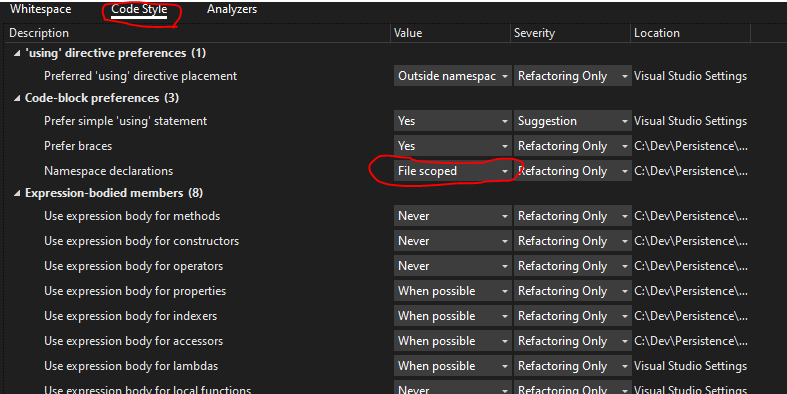
Task: Collapse 'using' directive preferences group
Action: pos(17,53)
